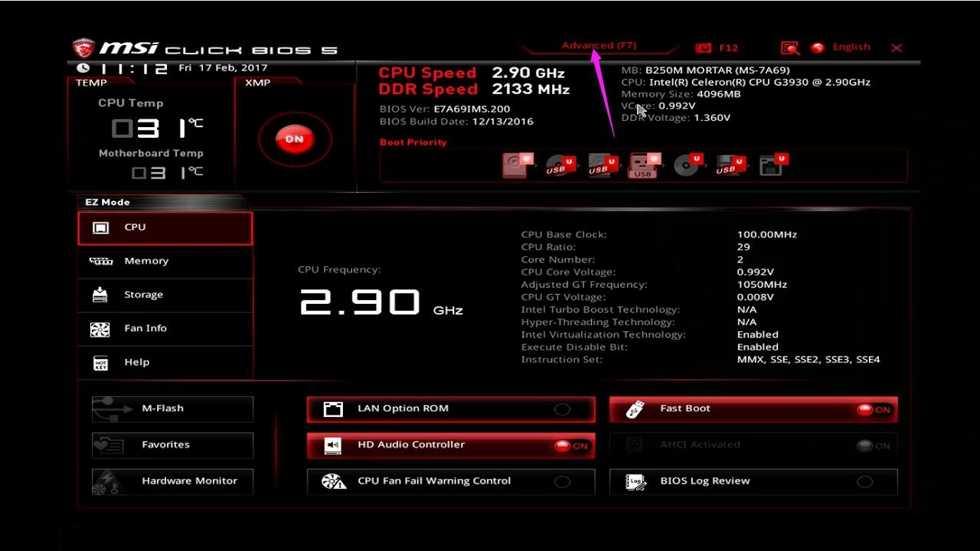Select the first USB device in Boot Priority

click(558, 165)
